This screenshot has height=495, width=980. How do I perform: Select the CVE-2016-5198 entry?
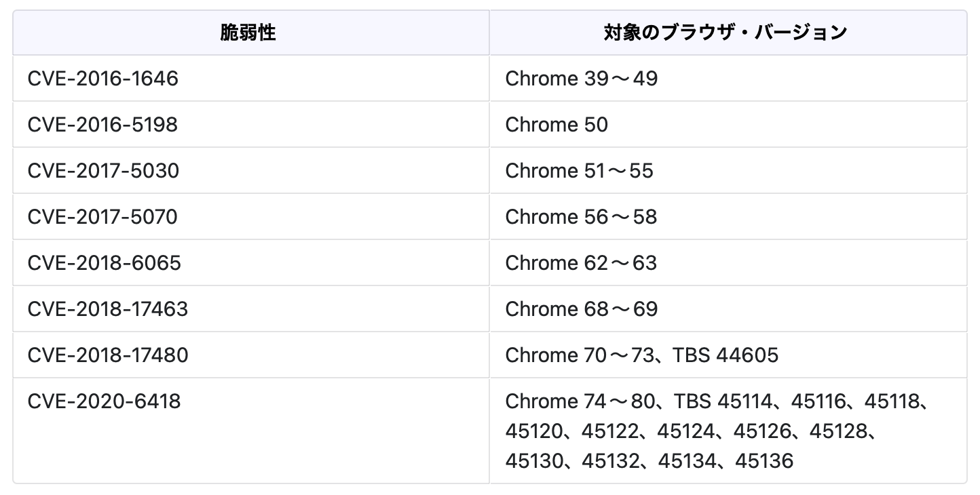point(102,125)
